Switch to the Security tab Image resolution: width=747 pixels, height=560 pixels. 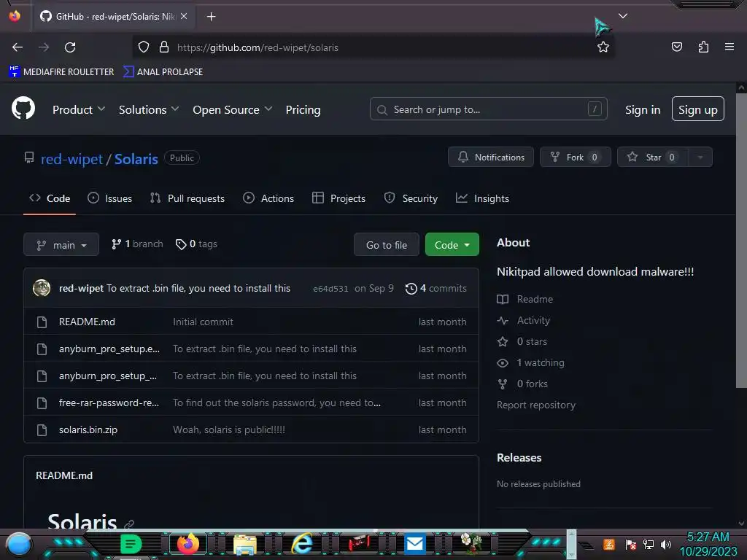[x=411, y=198]
